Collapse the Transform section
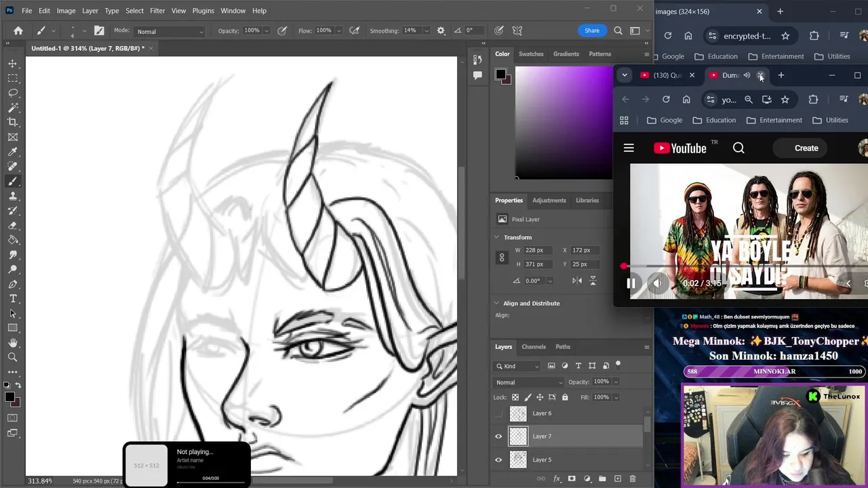This screenshot has width=868, height=488. coord(496,237)
